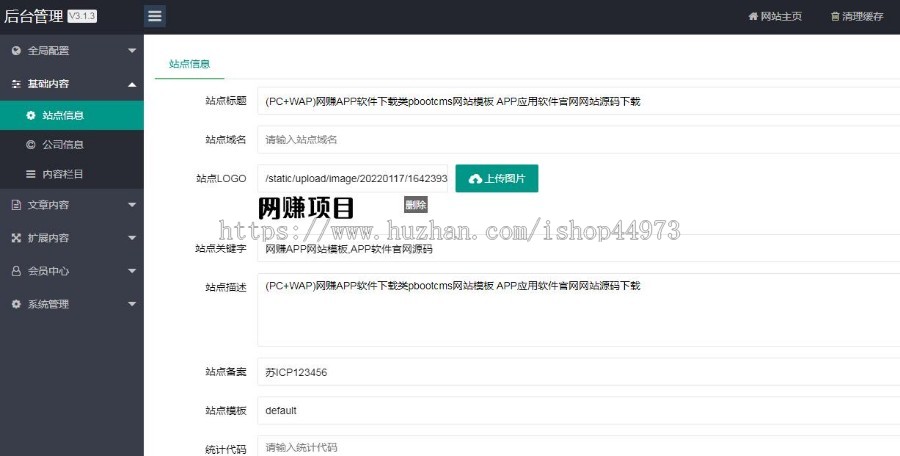Viewport: 900px width, 456px height.
Task: Focus the 统计代码 input field
Action: (x=579, y=447)
